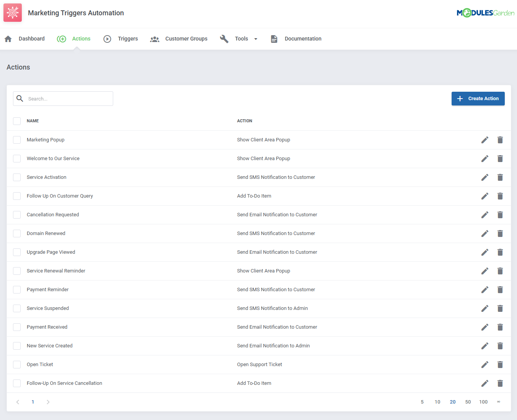Viewport: 517px width, 420px height.
Task: Open the Customer Groups people icon
Action: point(154,39)
